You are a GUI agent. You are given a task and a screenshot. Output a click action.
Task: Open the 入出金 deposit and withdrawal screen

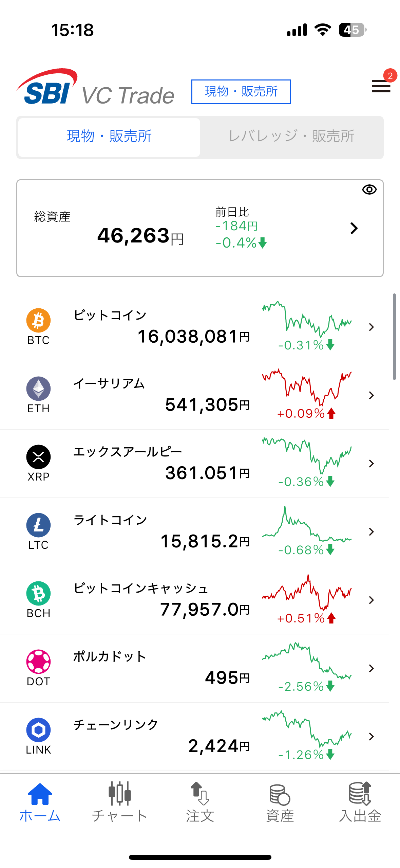(x=360, y=802)
